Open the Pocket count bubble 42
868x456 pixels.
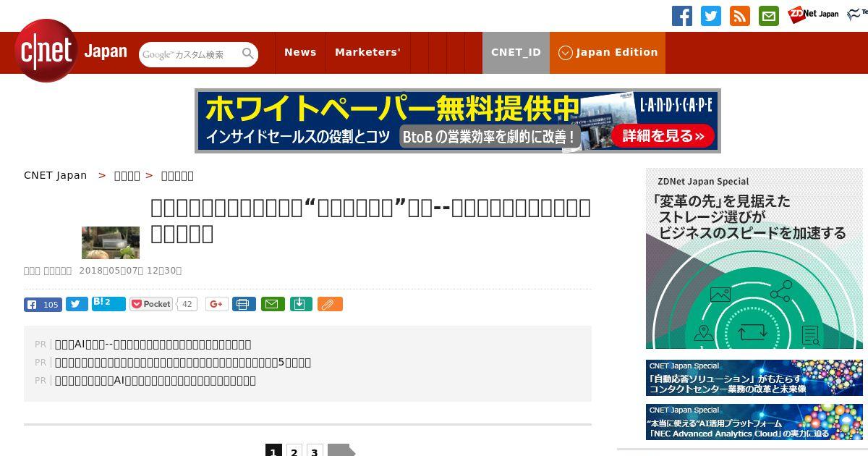[x=187, y=304]
